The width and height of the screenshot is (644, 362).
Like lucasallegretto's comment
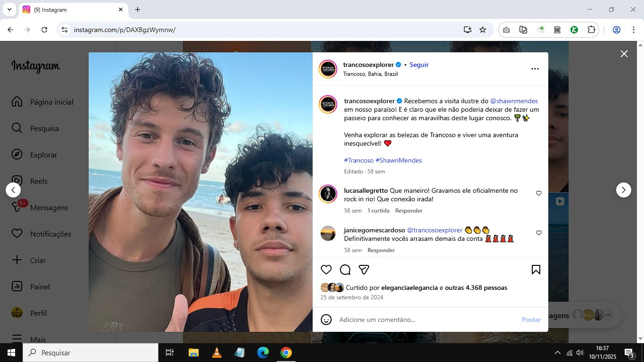[539, 193]
